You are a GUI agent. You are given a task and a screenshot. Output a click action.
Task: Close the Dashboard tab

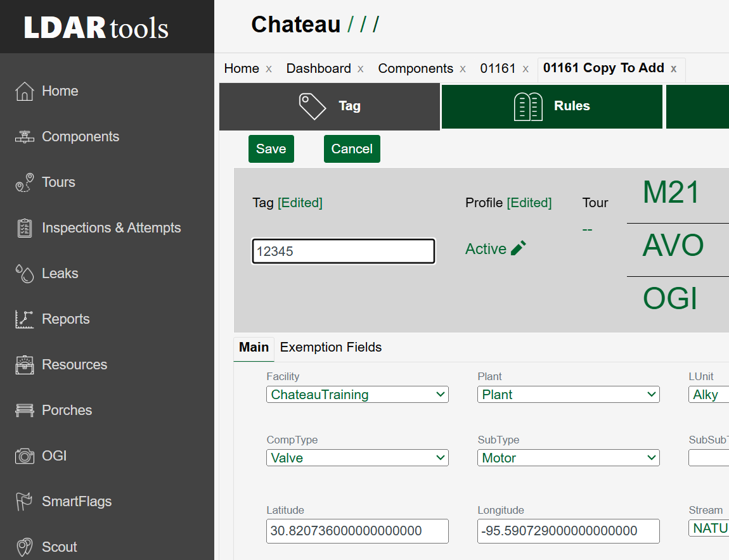[360, 69]
